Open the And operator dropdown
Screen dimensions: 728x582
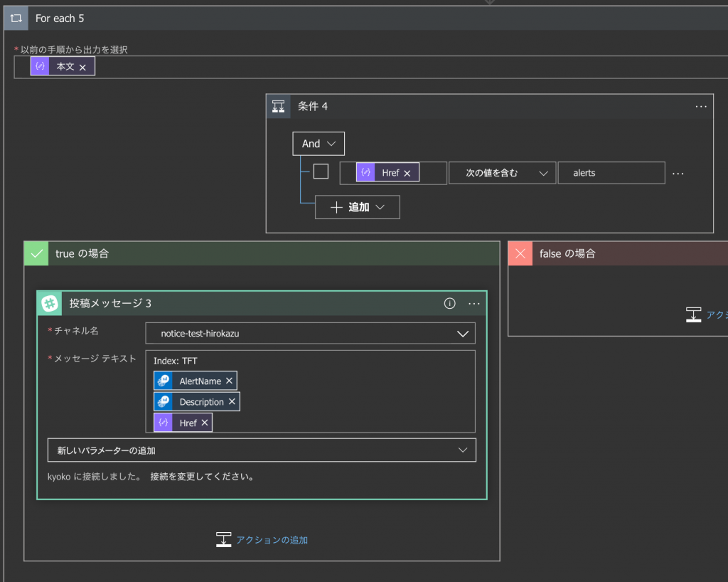click(x=318, y=144)
